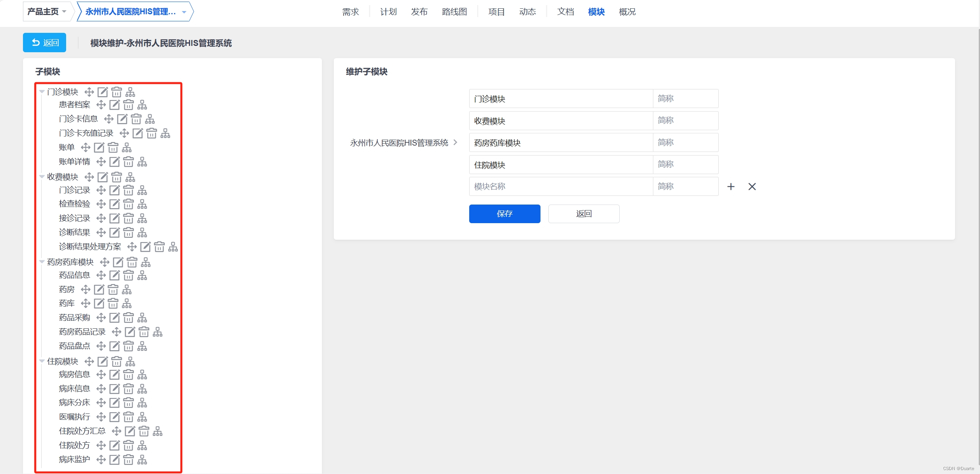Switch to the 路线图 tab

(454, 12)
